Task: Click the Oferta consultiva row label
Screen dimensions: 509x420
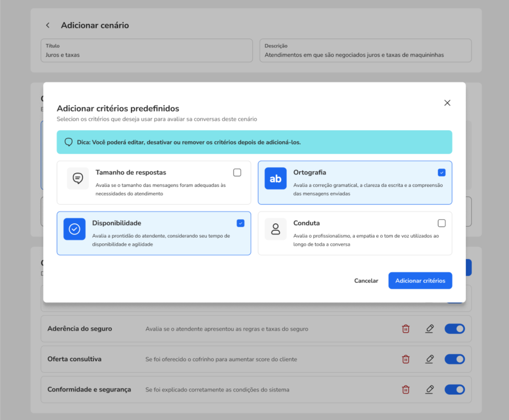Action: coord(74,359)
